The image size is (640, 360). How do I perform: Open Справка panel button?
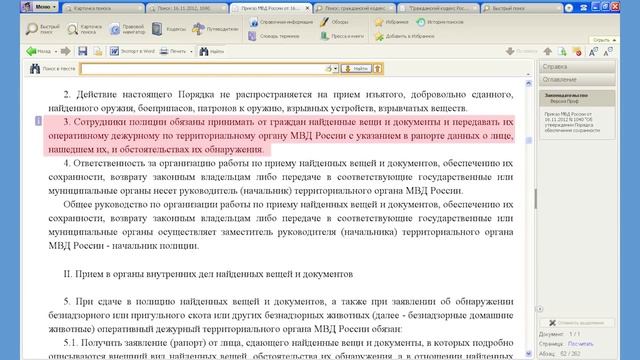click(577, 67)
